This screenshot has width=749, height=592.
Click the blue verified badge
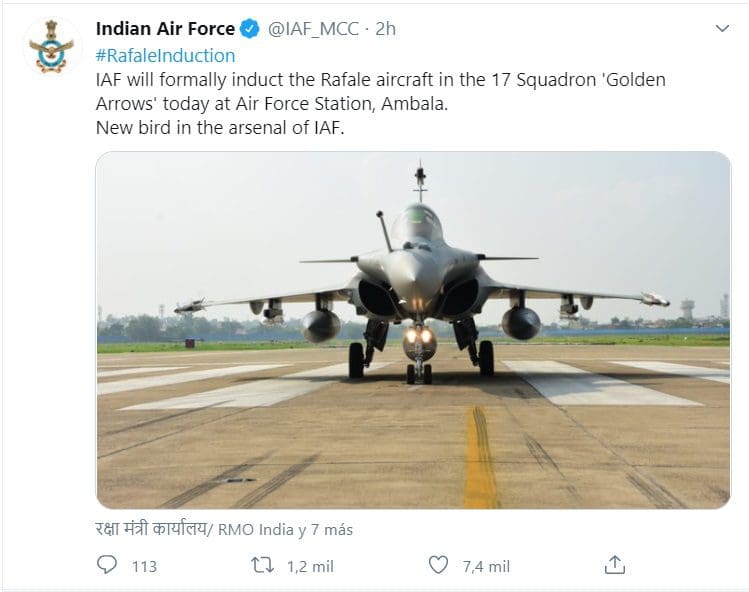(250, 29)
